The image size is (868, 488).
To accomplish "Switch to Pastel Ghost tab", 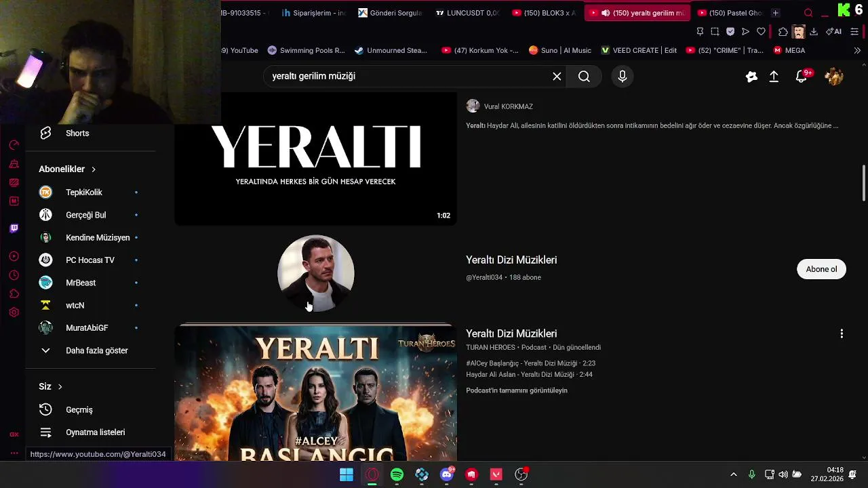I will pos(730,13).
